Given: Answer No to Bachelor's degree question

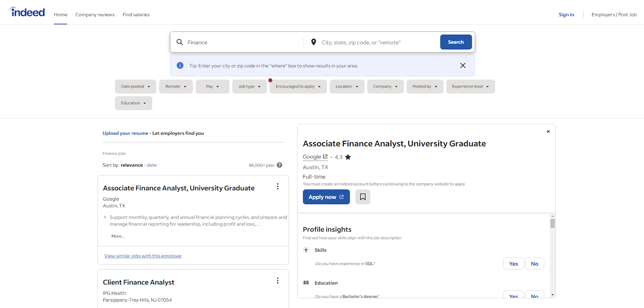Looking at the screenshot, I should pos(535,296).
